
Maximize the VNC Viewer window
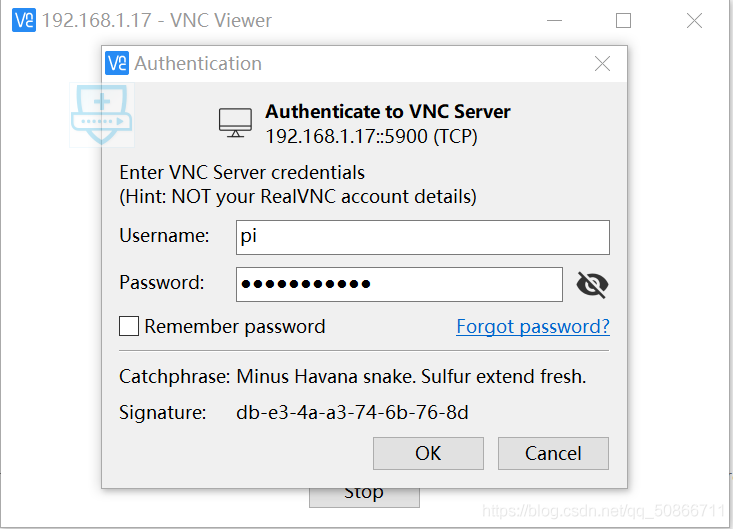[x=623, y=21]
